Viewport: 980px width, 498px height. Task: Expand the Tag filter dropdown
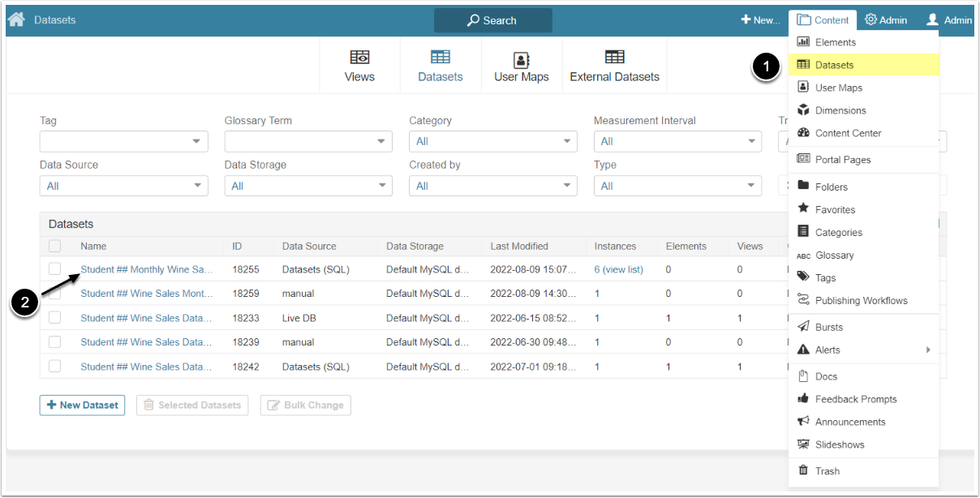point(123,142)
